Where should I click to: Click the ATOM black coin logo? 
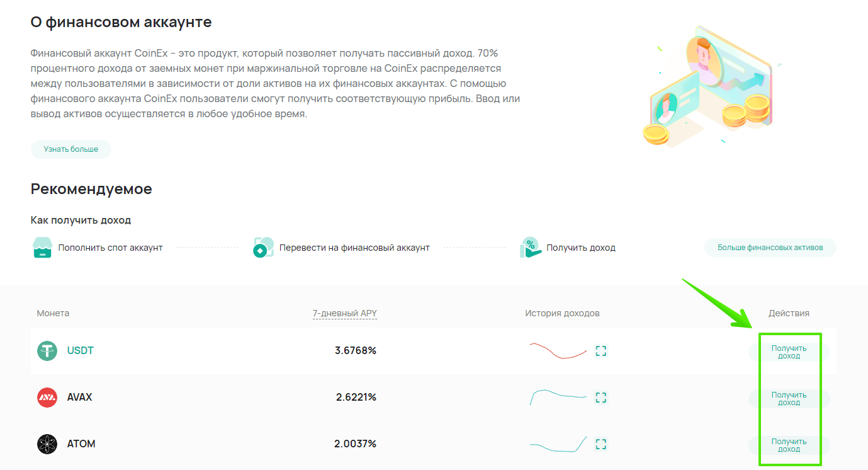[x=47, y=444]
